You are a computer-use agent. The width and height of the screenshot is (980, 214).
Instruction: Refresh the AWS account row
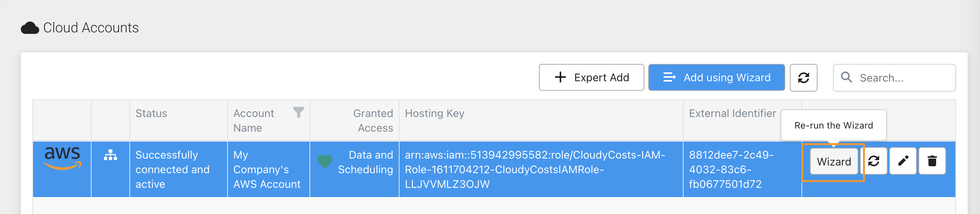click(874, 161)
